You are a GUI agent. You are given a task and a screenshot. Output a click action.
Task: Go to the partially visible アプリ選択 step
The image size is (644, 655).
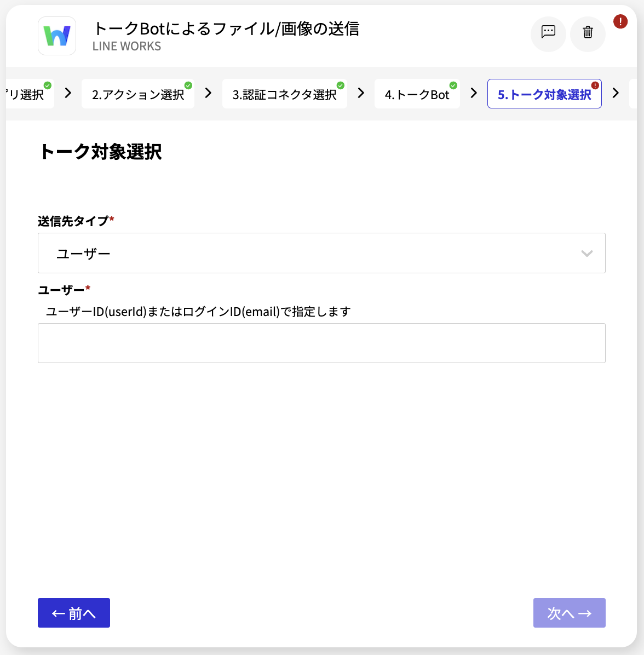(x=29, y=94)
